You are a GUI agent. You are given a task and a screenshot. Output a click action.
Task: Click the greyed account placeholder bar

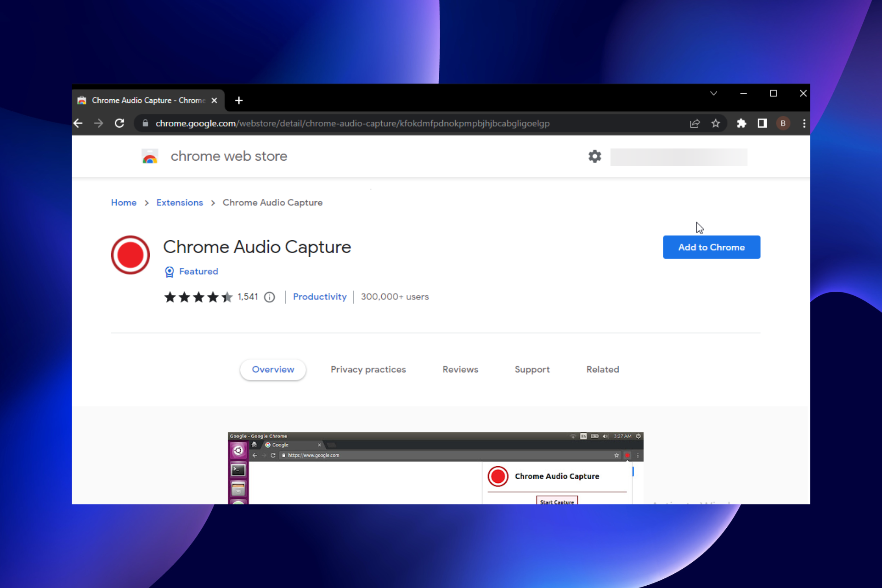[678, 157]
